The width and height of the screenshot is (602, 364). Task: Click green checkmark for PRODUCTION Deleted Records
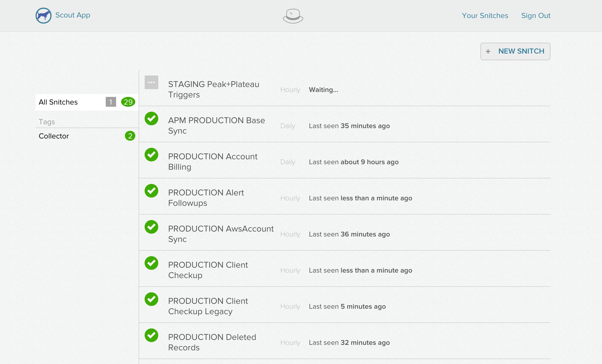[x=151, y=335]
